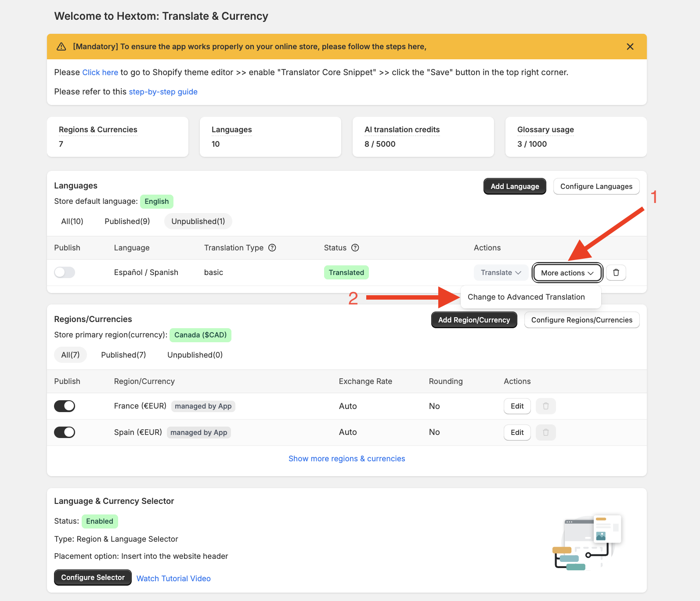Click the Exchange Rate column header

point(365,381)
